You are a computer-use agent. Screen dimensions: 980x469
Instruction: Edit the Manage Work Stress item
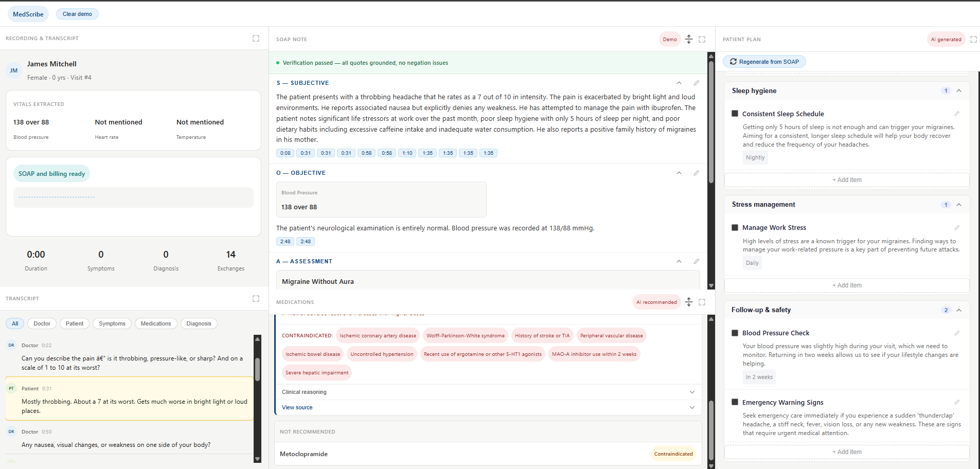pos(957,228)
